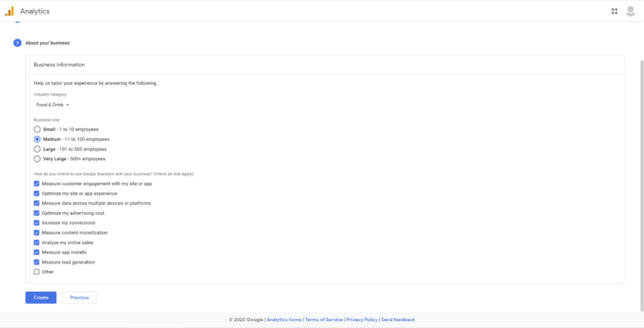Select Small 1 to 10 employees
The height and width of the screenshot is (328, 644).
coord(37,129)
